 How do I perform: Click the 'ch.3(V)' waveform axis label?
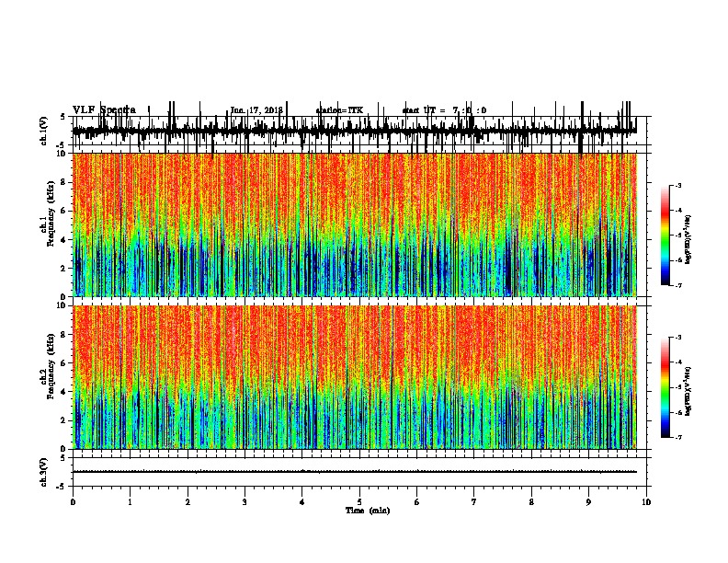point(43,472)
